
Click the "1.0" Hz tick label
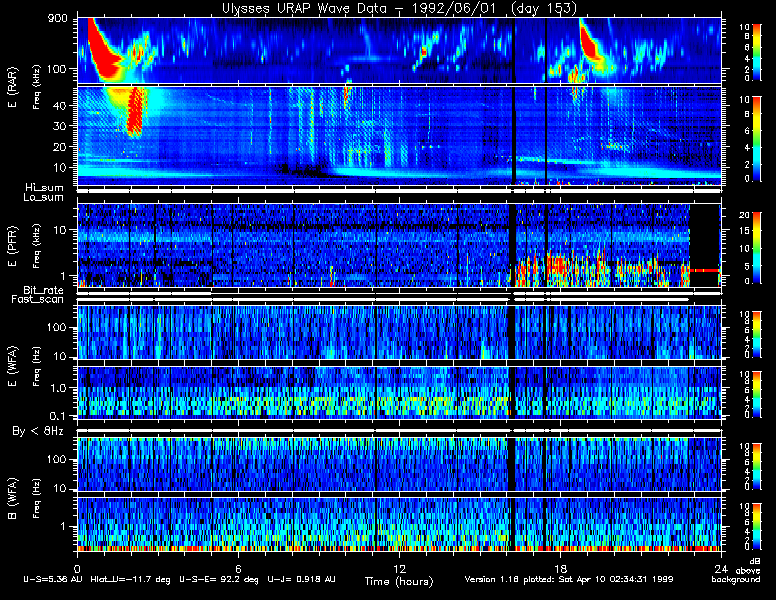pyautogui.click(x=56, y=389)
